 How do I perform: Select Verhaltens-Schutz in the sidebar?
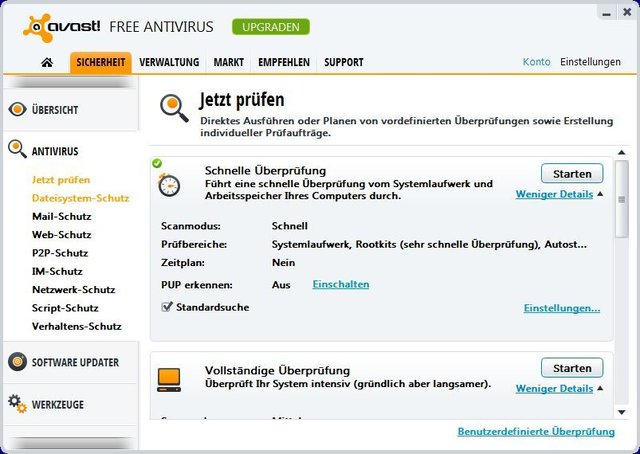pyautogui.click(x=77, y=327)
